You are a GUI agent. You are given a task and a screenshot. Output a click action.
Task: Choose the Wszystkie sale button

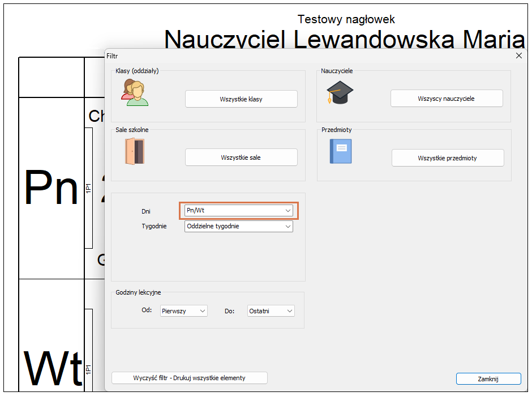pos(241,157)
